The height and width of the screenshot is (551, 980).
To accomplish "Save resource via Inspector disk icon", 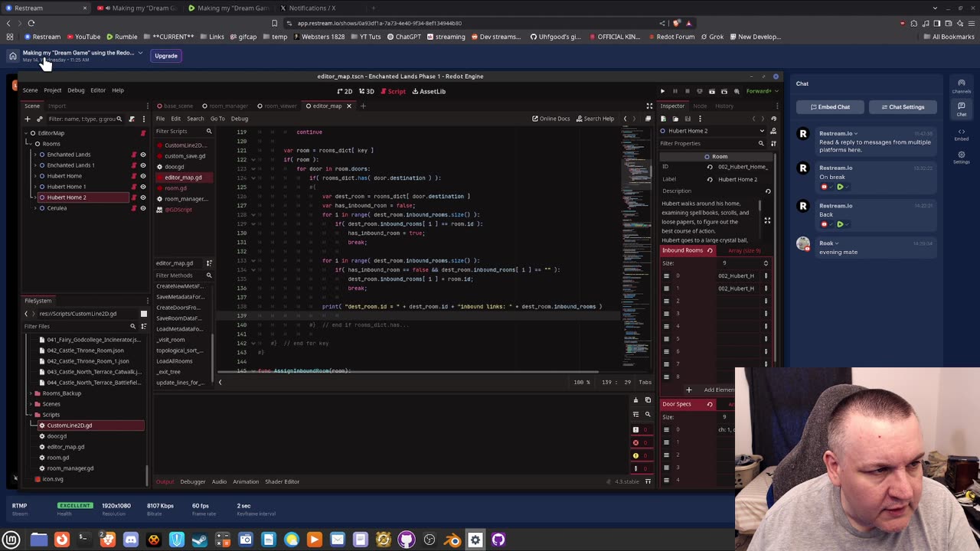I will coord(687,119).
